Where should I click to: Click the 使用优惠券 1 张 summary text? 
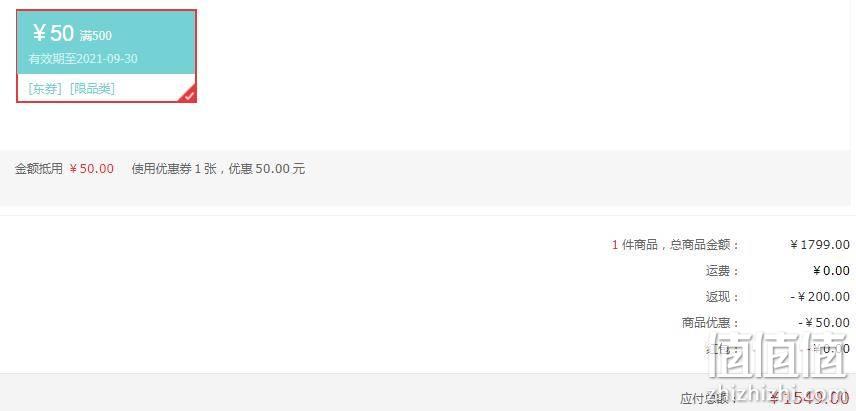point(174,169)
